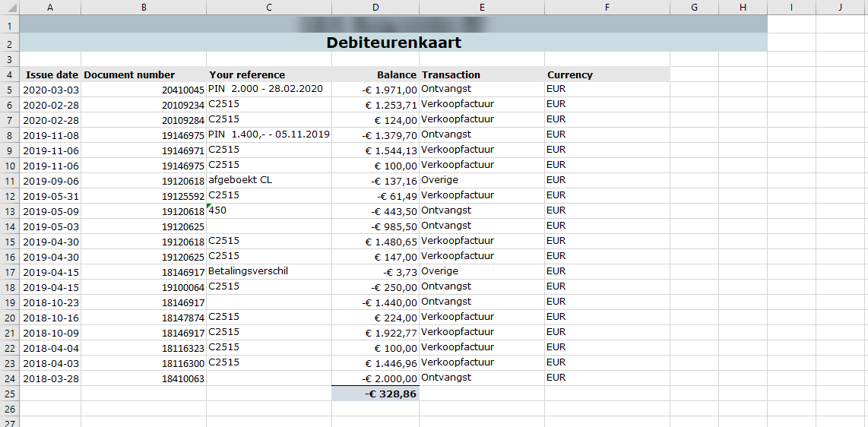The image size is (868, 427).
Task: Click the Currency header cell
Action: [607, 74]
